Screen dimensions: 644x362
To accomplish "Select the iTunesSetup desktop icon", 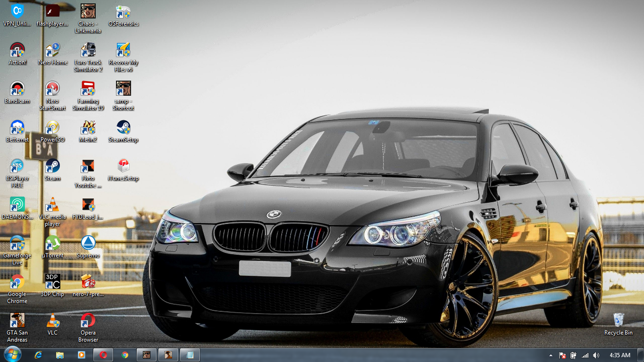I will click(123, 170).
